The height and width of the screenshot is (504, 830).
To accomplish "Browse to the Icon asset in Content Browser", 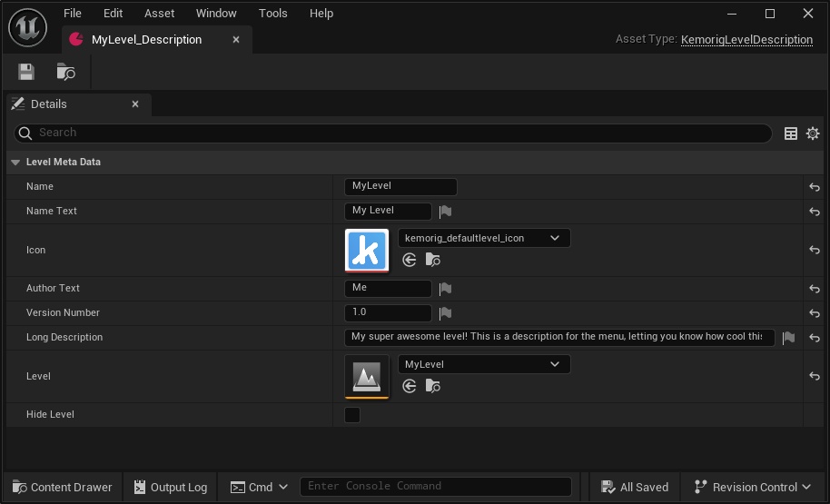I will click(x=433, y=260).
